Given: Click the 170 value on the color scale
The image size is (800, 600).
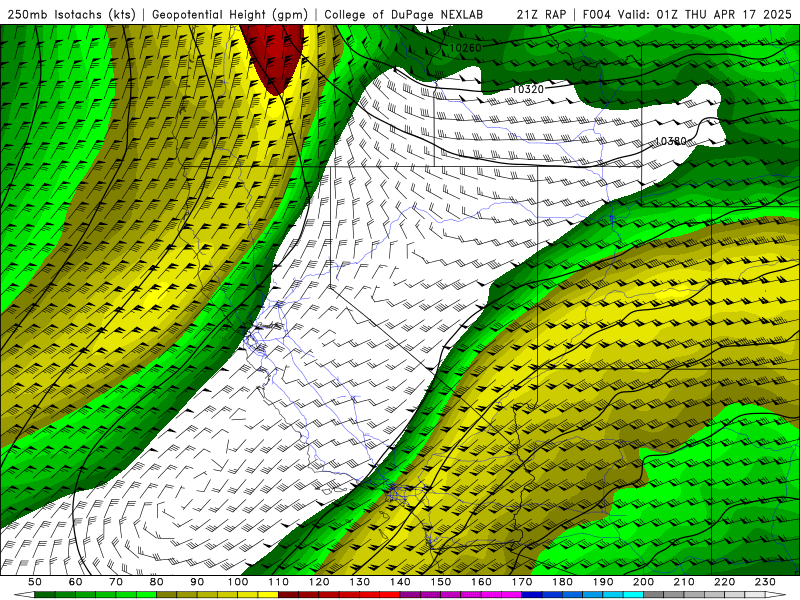Looking at the screenshot, I should [522, 582].
